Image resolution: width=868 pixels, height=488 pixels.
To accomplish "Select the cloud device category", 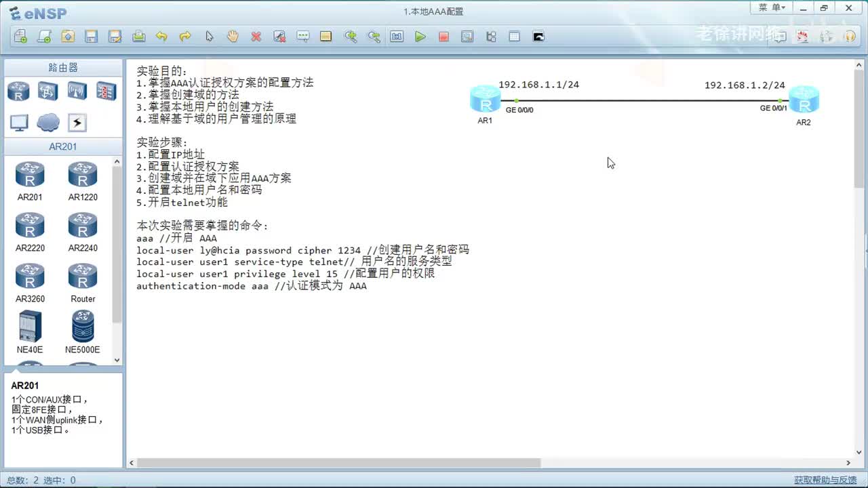I will [x=47, y=123].
